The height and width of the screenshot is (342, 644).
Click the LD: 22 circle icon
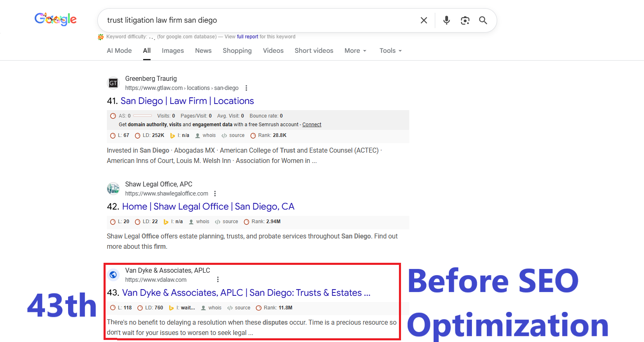(x=138, y=222)
